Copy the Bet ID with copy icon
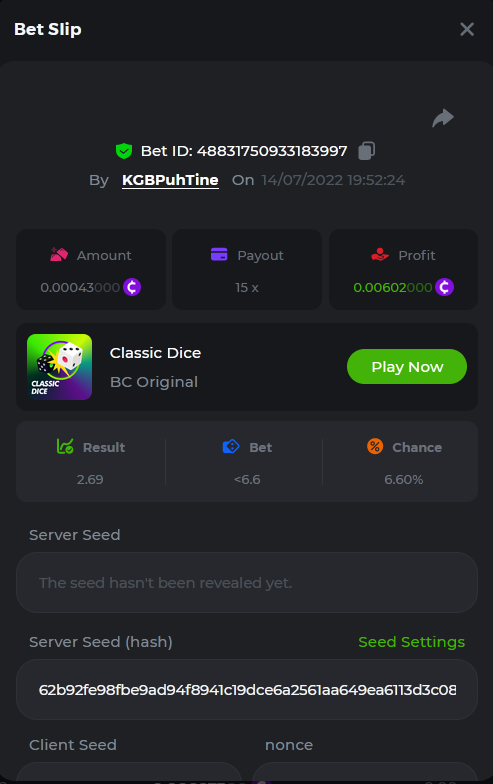Screen dimensions: 493x784 click(x=366, y=150)
